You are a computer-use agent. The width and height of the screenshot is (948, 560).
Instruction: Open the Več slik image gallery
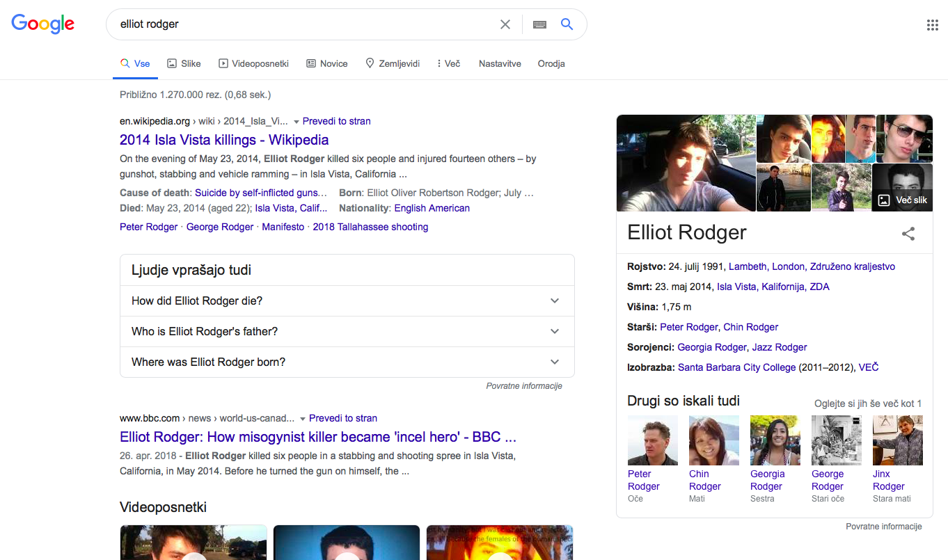click(x=903, y=200)
